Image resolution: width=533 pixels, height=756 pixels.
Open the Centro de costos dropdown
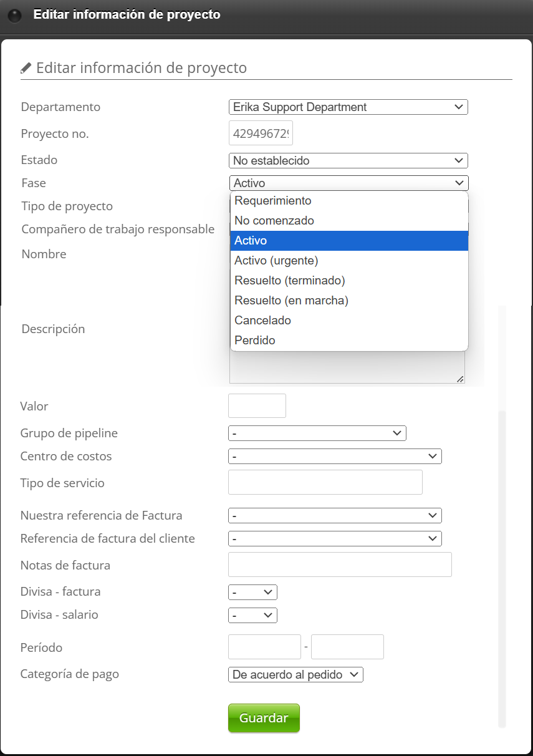(335, 456)
